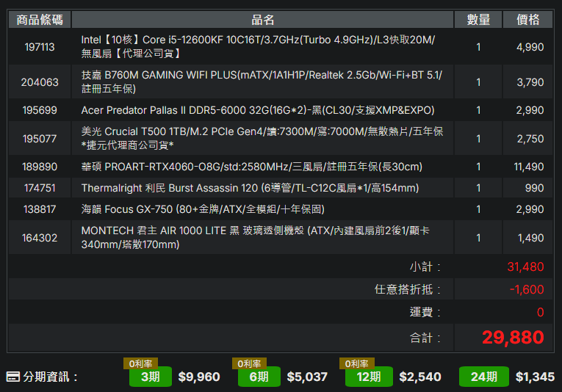This screenshot has height=392, width=562.
Task: Click product code 195077
Action: click(x=40, y=139)
